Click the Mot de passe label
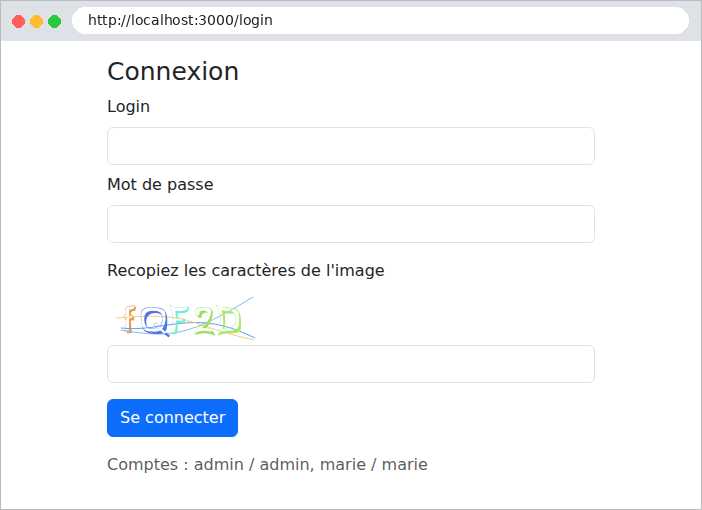The width and height of the screenshot is (702, 510). (x=160, y=184)
